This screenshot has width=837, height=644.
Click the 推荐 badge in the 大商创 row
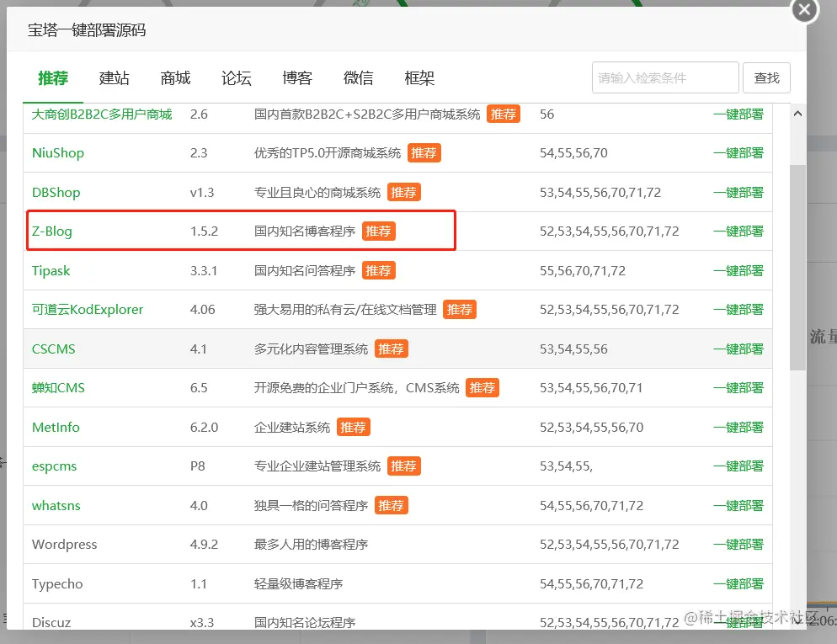pyautogui.click(x=504, y=114)
